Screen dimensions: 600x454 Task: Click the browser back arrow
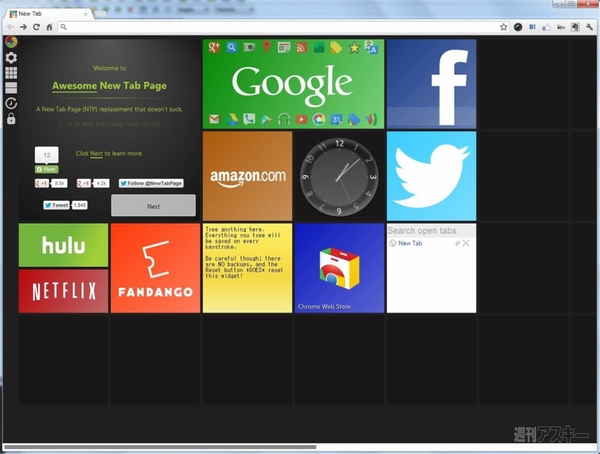(x=10, y=27)
